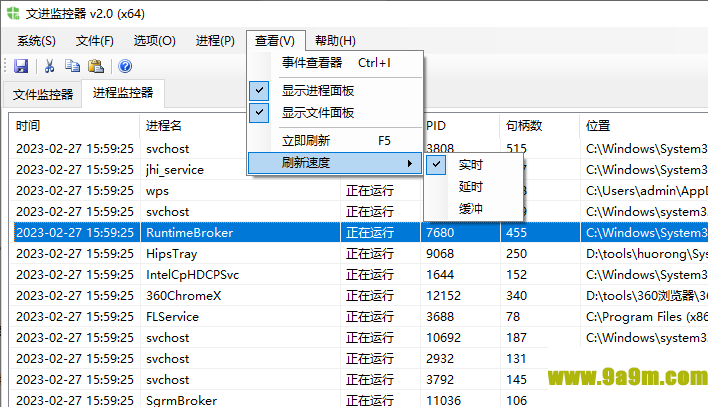
Task: Click PID value 11036
Action: pos(443,400)
